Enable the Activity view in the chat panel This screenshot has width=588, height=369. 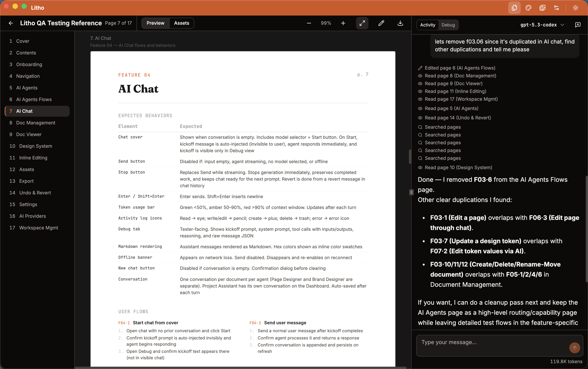tap(427, 25)
